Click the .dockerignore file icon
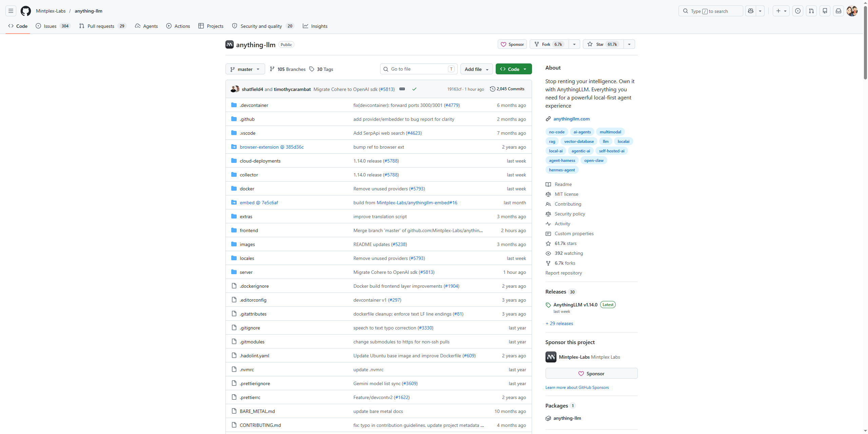 point(234,286)
